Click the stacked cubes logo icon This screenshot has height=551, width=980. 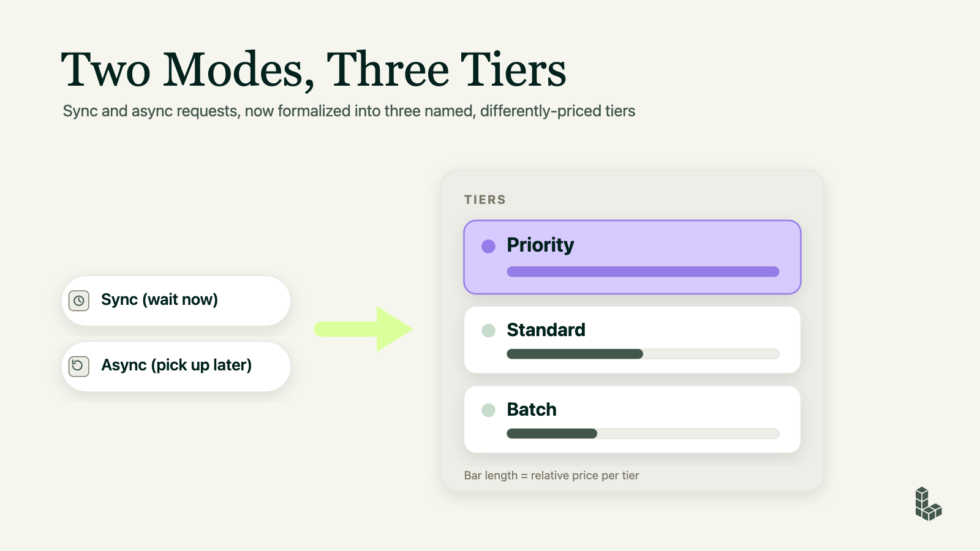pyautogui.click(x=928, y=504)
